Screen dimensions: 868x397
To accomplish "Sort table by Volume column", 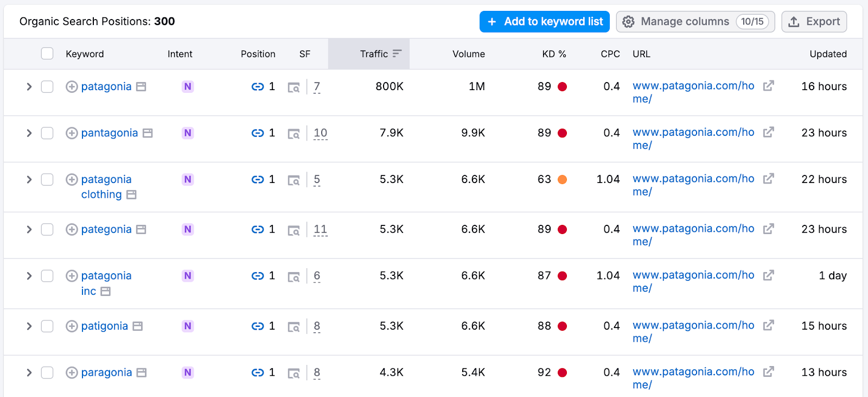I will [x=469, y=54].
